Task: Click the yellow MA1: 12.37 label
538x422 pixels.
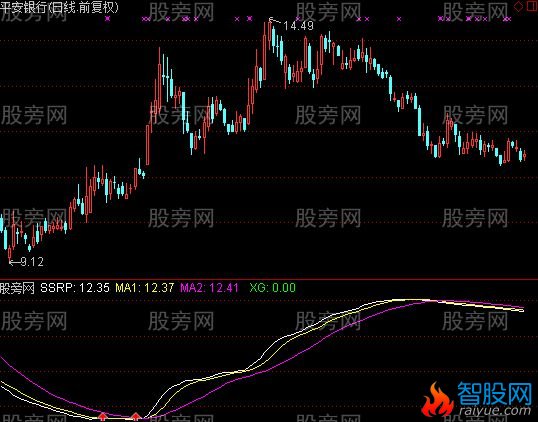Action: (144, 288)
